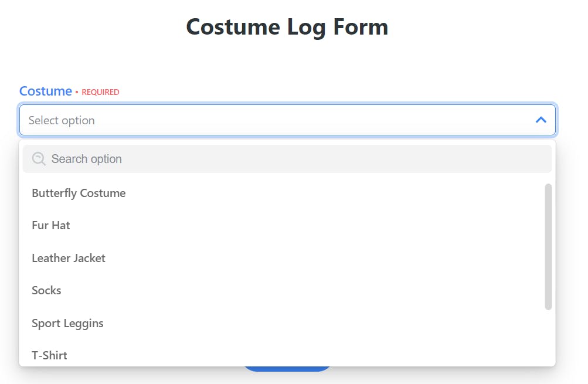The width and height of the screenshot is (588, 384).
Task: Click the Costume Log Form heading
Action: [287, 27]
